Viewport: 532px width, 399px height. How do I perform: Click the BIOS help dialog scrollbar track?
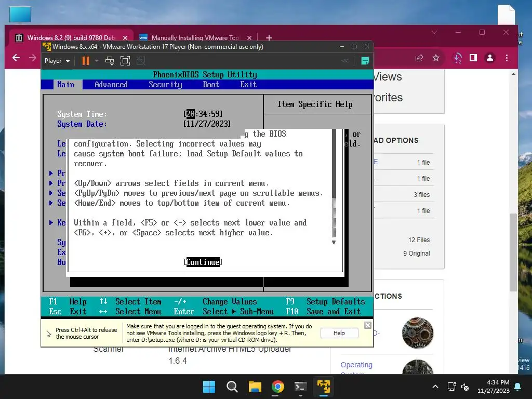(x=334, y=217)
